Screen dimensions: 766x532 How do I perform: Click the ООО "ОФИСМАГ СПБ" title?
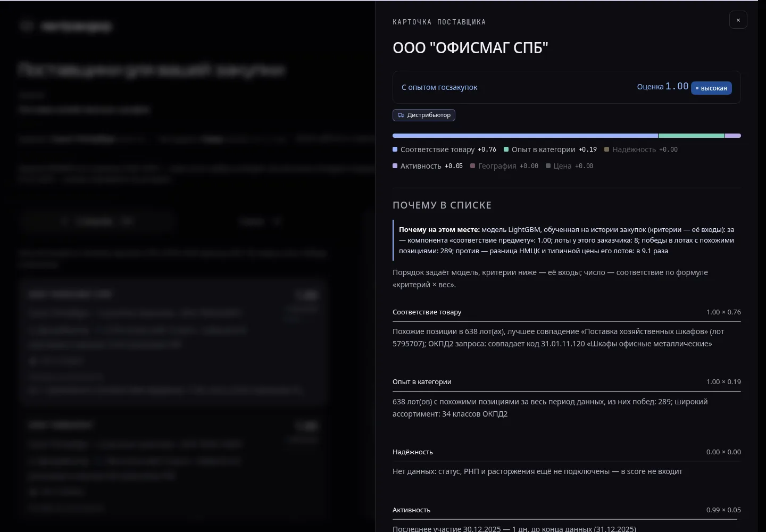tap(470, 48)
